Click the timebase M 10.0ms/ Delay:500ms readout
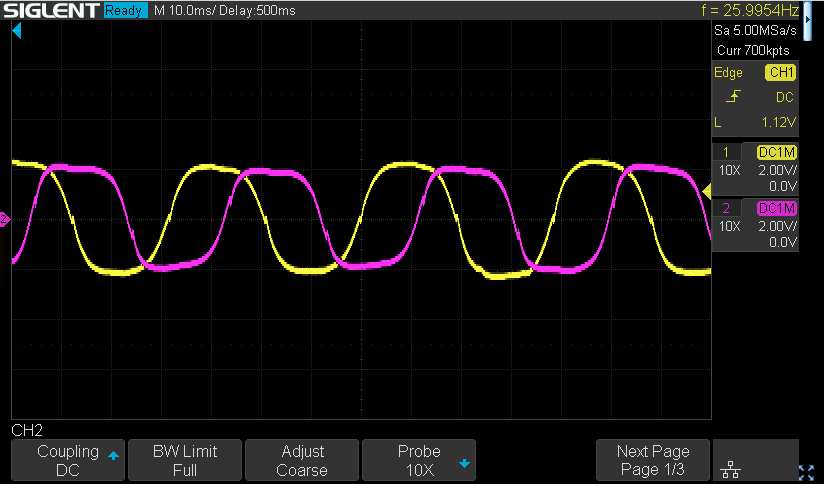This screenshot has width=824, height=484. (225, 11)
